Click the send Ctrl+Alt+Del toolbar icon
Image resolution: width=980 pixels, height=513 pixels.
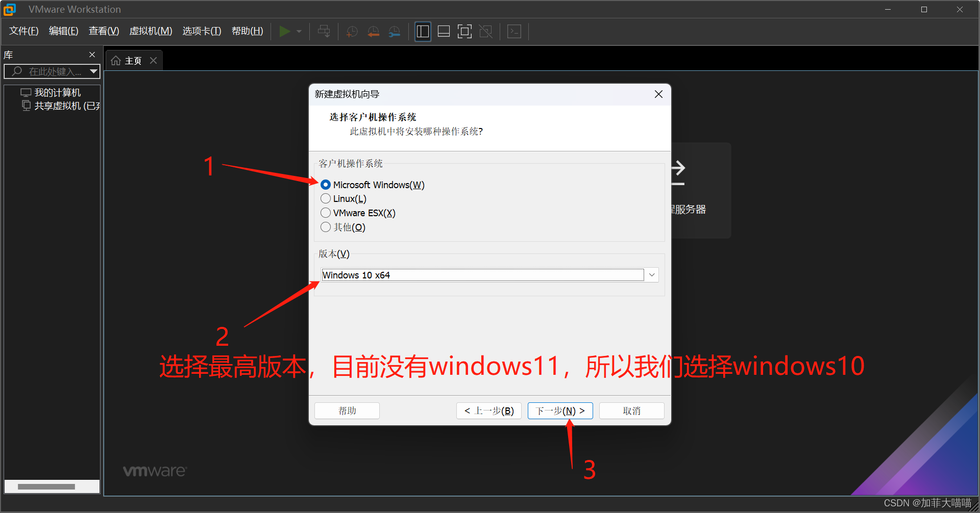324,32
